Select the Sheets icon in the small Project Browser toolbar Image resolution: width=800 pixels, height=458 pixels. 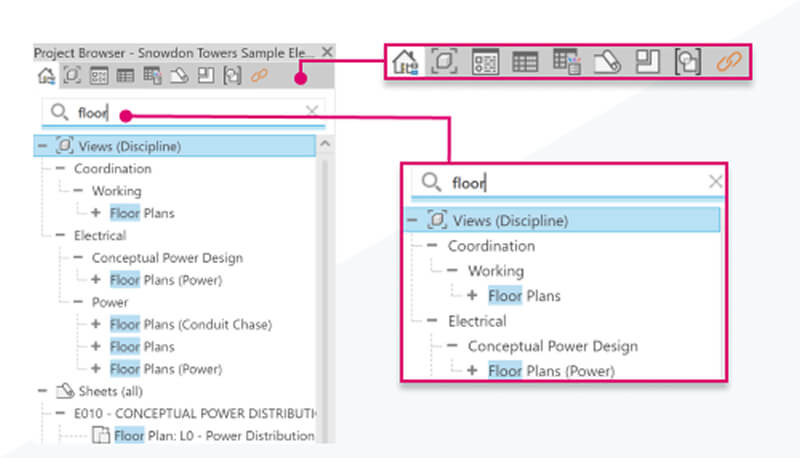point(179,76)
